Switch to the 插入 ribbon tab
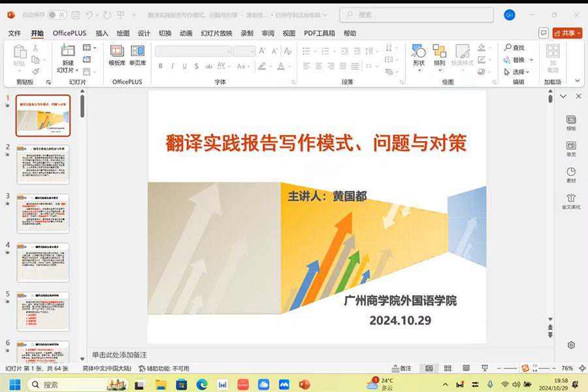Image resolution: width=588 pixels, height=392 pixels. point(102,33)
